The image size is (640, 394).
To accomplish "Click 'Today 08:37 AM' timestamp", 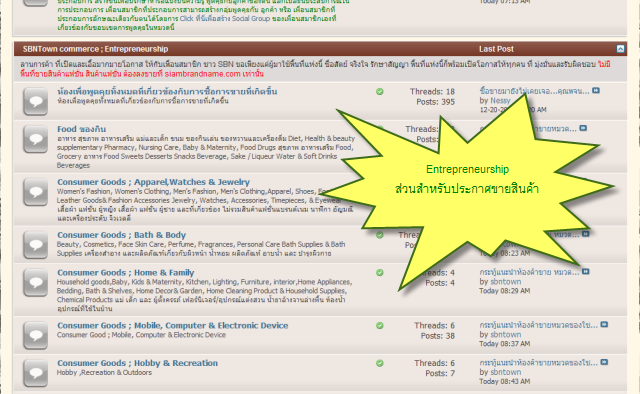I will (504, 344).
